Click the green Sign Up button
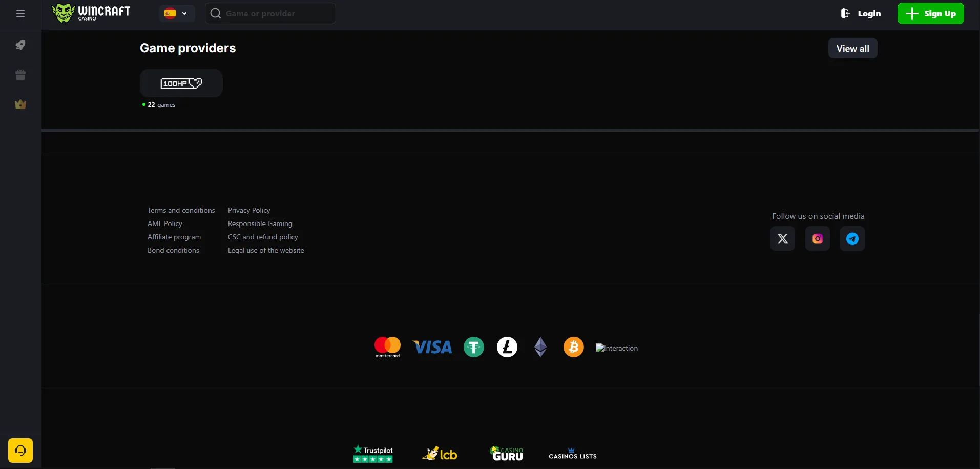This screenshot has height=469, width=980. coord(930,13)
